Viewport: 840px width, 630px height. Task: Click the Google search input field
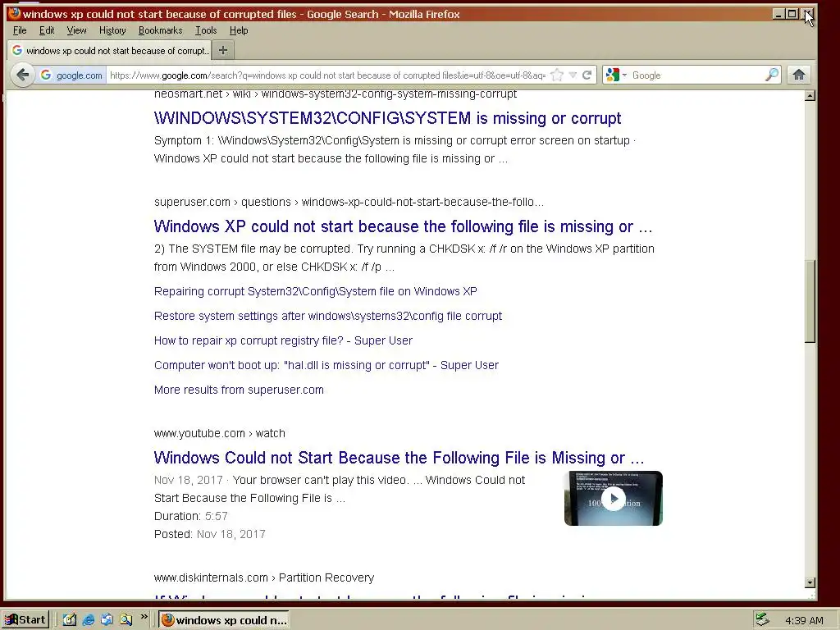click(696, 75)
